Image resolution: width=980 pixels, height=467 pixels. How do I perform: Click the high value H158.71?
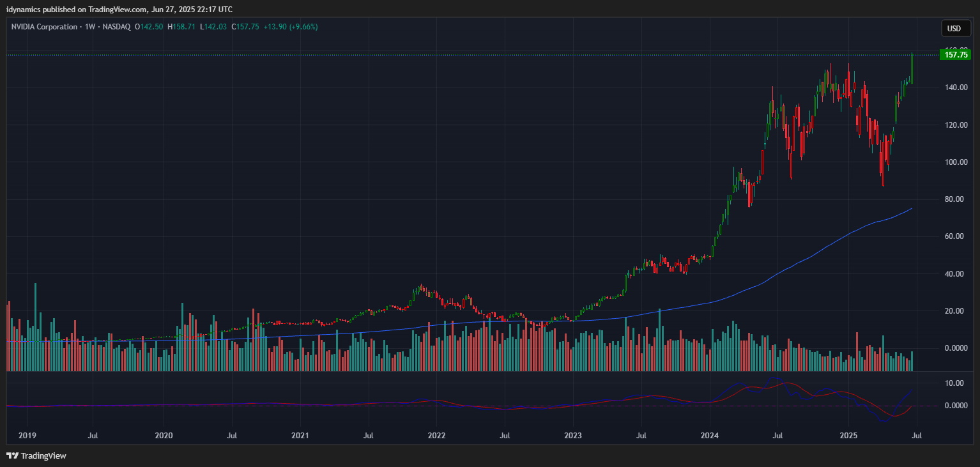click(x=182, y=27)
